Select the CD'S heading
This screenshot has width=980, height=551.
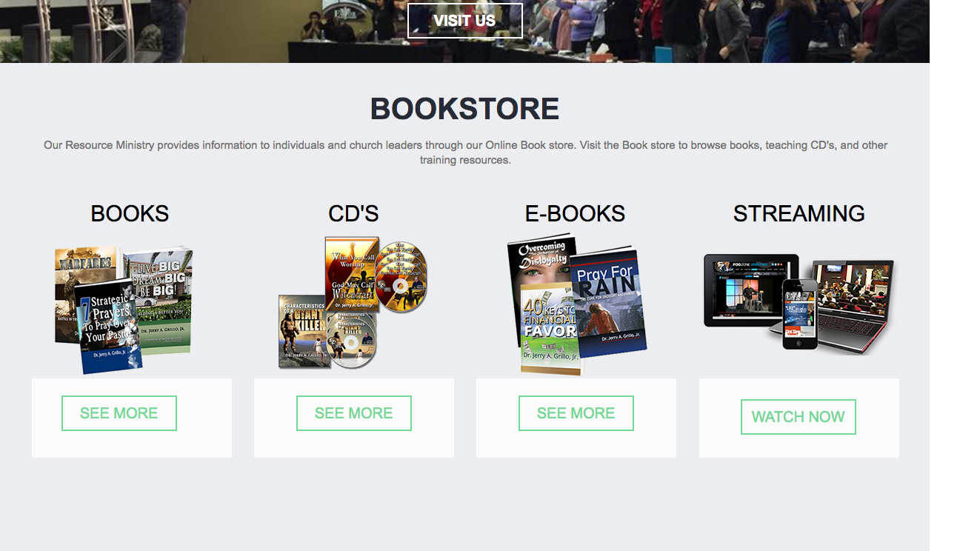[x=353, y=214]
